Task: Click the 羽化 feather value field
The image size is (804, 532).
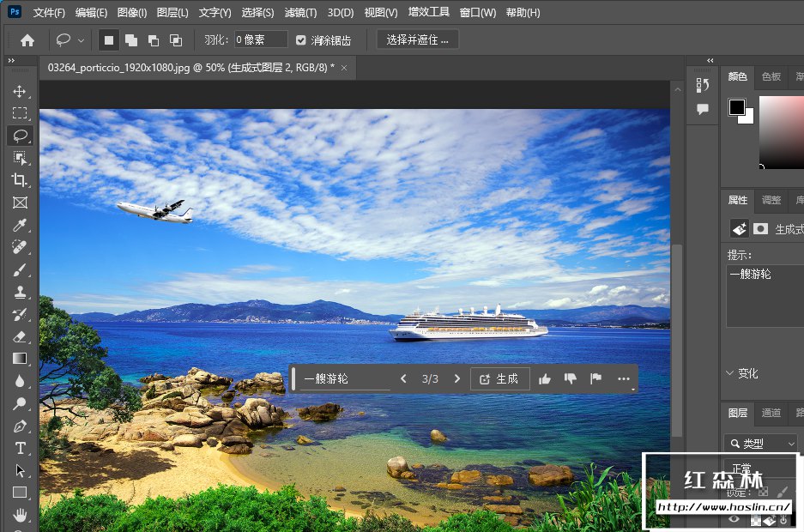Action: [x=261, y=39]
